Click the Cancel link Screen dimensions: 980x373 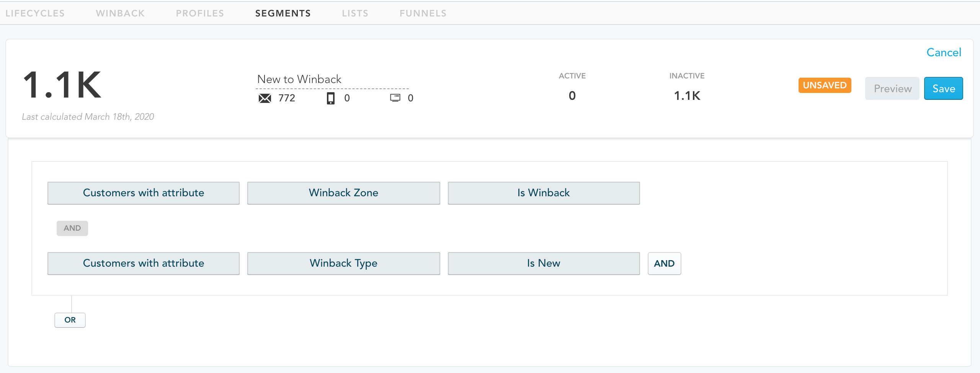click(944, 52)
